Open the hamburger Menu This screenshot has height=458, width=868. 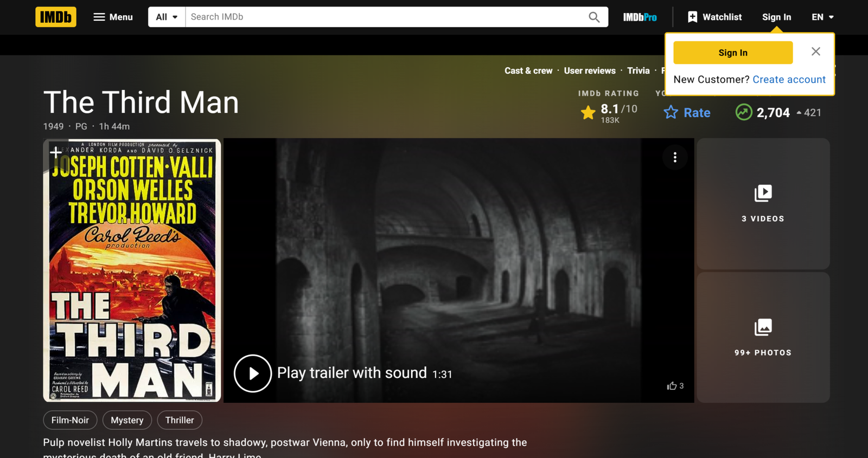(113, 17)
